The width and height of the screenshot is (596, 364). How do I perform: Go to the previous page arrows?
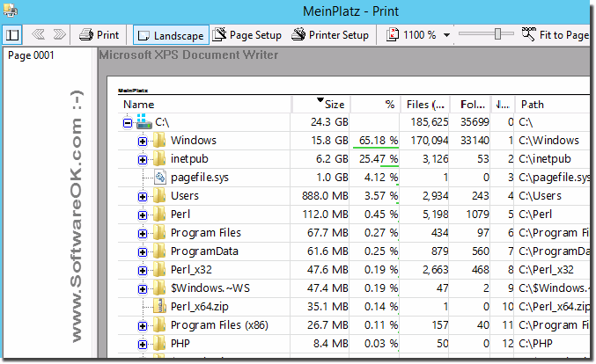(x=39, y=35)
